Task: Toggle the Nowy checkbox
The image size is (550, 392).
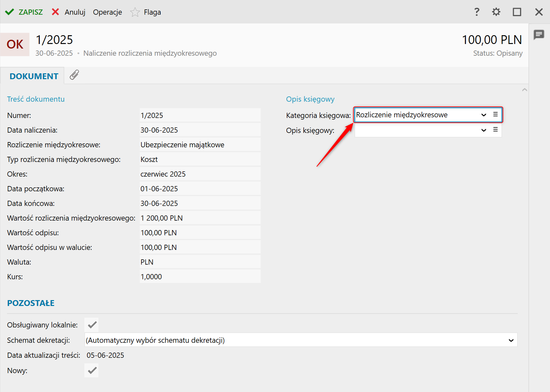Action: pos(92,370)
